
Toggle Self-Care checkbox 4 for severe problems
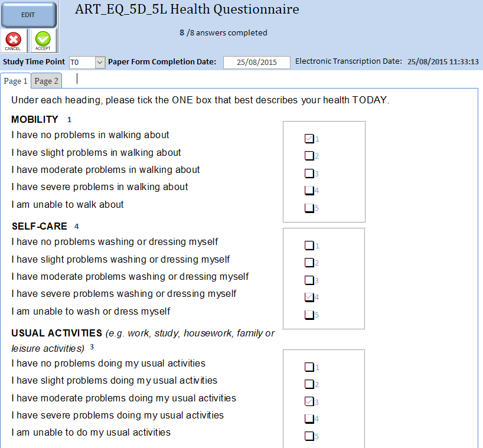309,297
